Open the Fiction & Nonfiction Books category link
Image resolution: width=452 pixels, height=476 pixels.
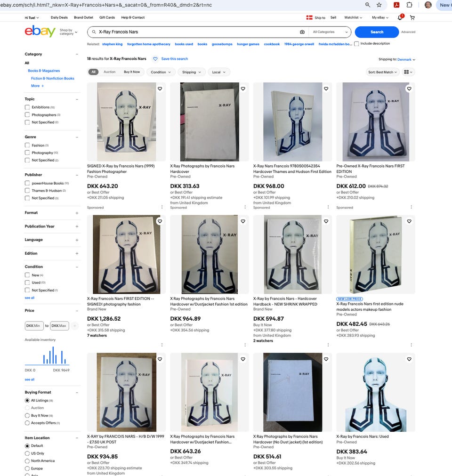[x=53, y=78]
